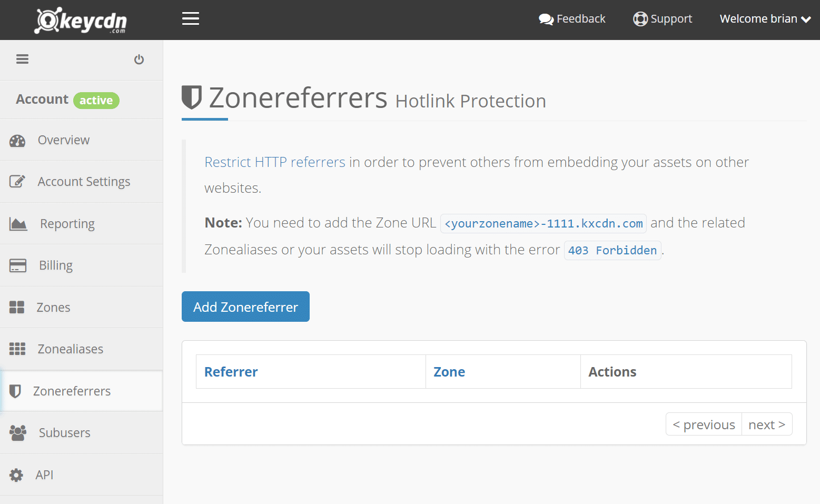This screenshot has height=504, width=820.
Task: Select the Zonereferrers shield icon
Action: pos(17,391)
